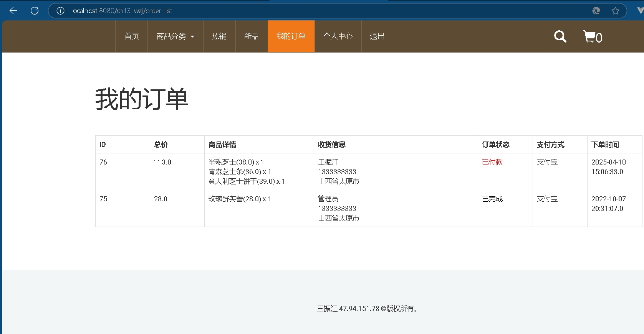Screen dimensions: 644x334
Task: Open the 热销 navigation item
Action: (x=219, y=36)
